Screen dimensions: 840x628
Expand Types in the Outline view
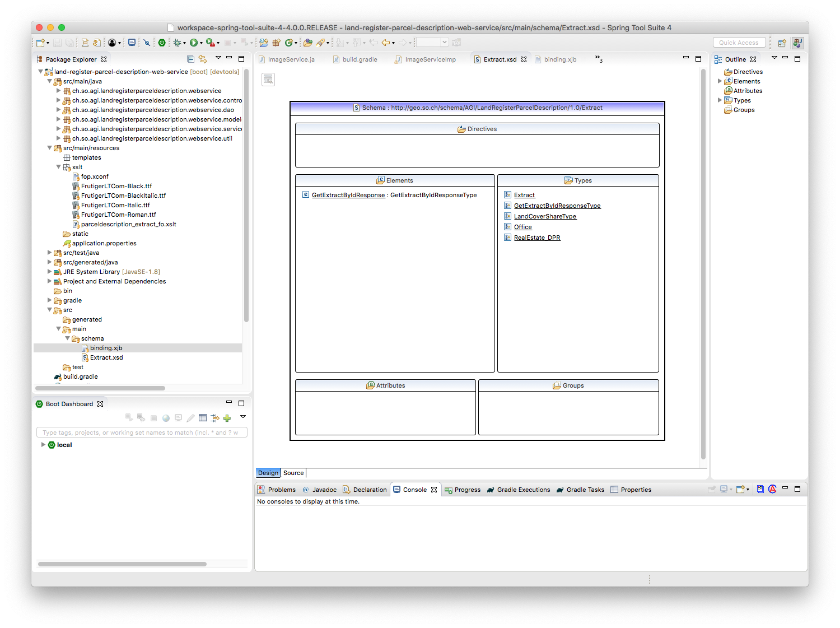pyautogui.click(x=720, y=100)
